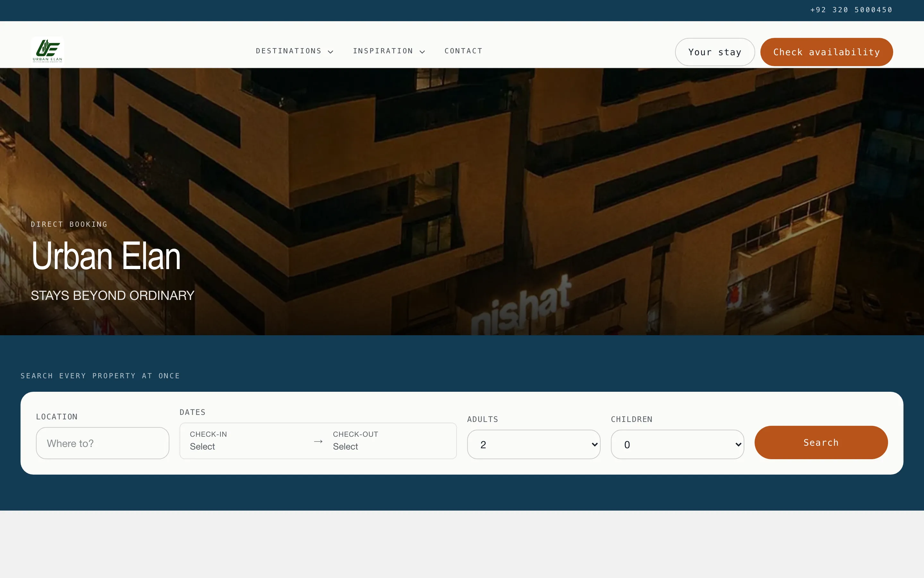Open the Children dropdown
The width and height of the screenshot is (924, 578).
click(x=677, y=444)
